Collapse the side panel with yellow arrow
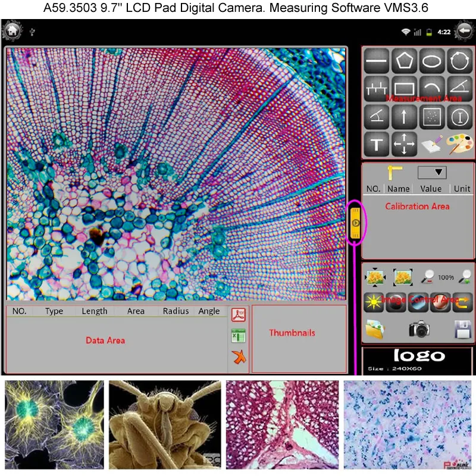Image resolution: width=476 pixels, height=476 pixels. coord(356,223)
